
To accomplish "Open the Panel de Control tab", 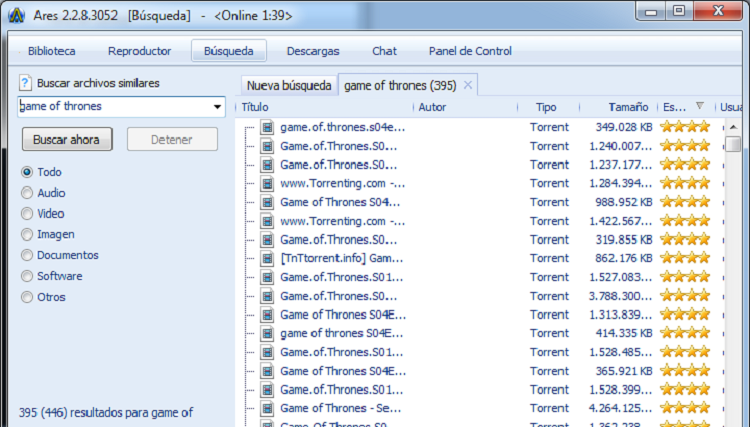I will pos(470,51).
